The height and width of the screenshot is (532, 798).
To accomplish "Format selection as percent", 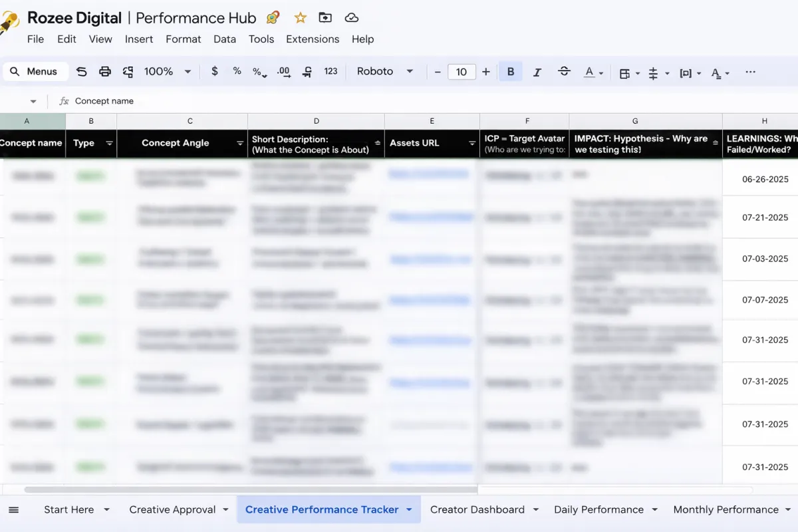I will (237, 71).
